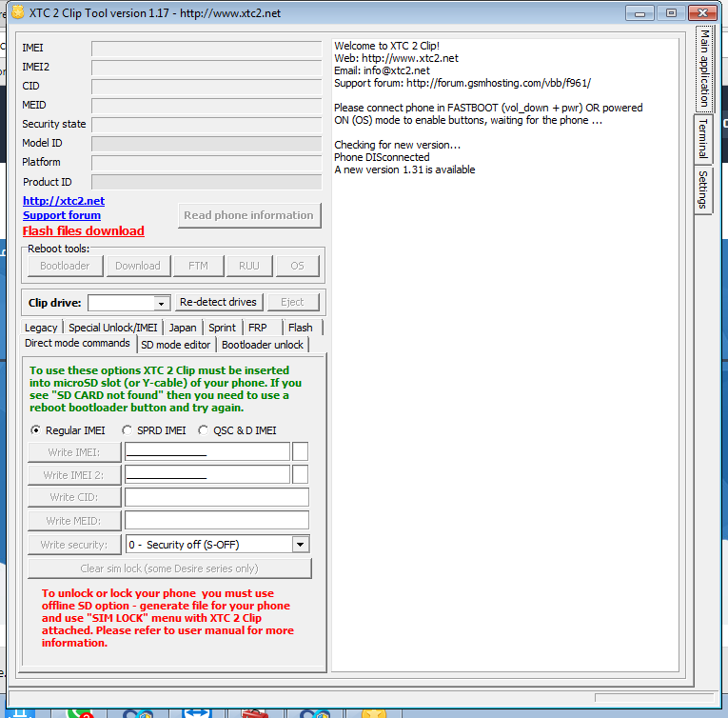
Task: Click the Product ID field
Action: click(207, 182)
